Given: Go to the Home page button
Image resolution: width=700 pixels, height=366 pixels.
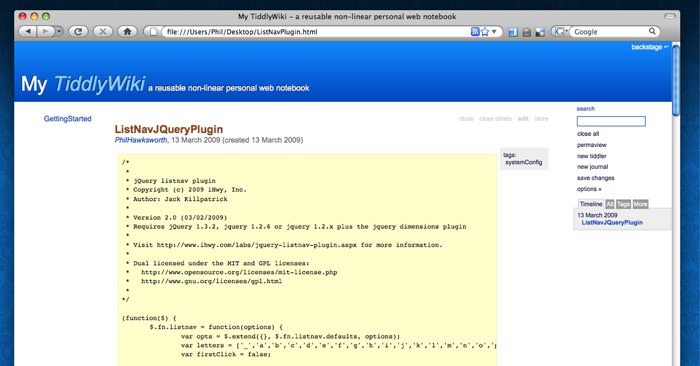Looking at the screenshot, I should coord(127,32).
